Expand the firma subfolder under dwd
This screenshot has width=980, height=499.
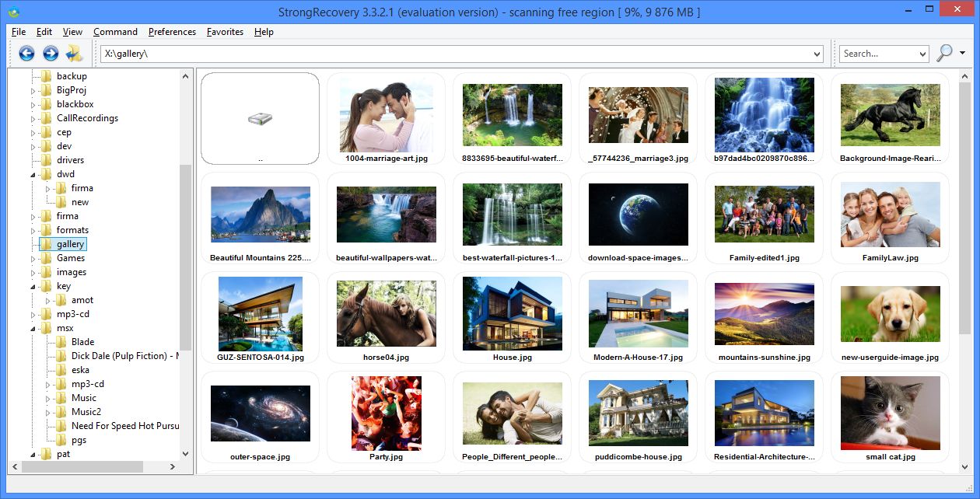[48, 189]
